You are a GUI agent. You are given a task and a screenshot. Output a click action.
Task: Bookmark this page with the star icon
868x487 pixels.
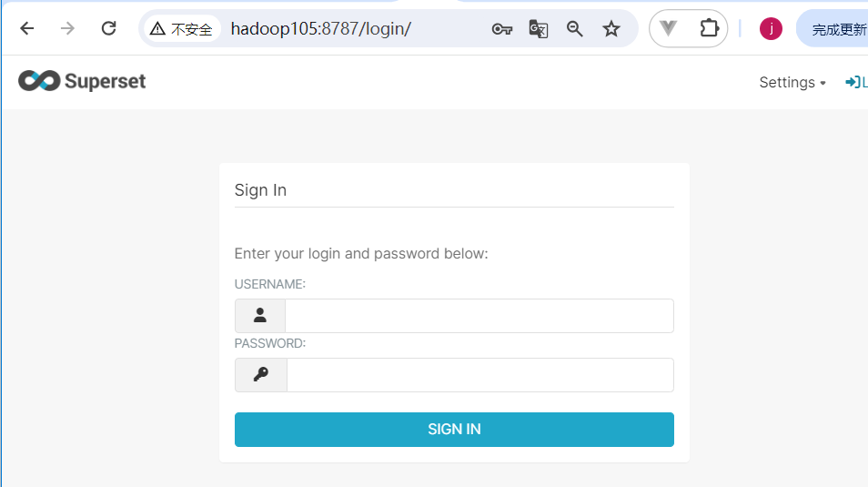pyautogui.click(x=611, y=29)
